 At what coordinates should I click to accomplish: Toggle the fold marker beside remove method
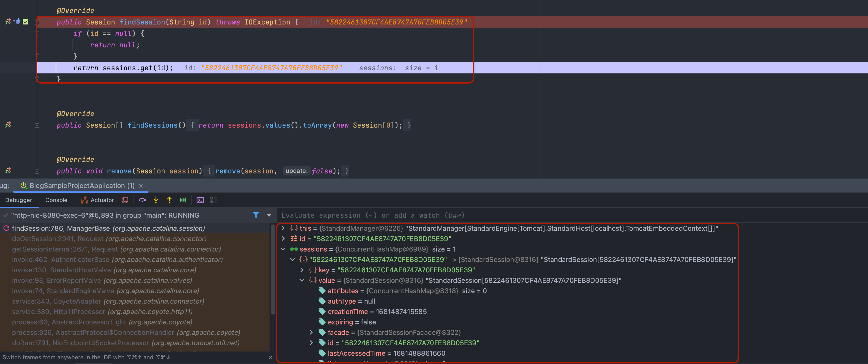click(x=37, y=171)
